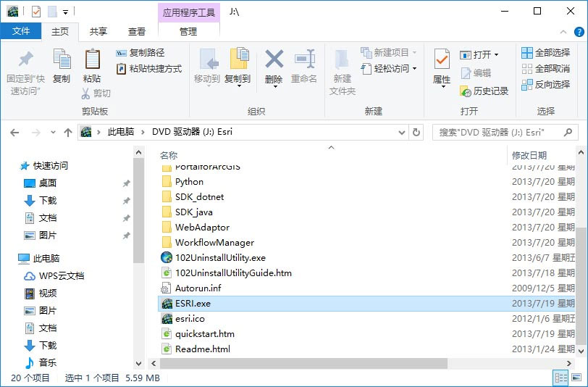Click the Delete red X icon
Viewport: 588px width, 387px height.
[274, 59]
